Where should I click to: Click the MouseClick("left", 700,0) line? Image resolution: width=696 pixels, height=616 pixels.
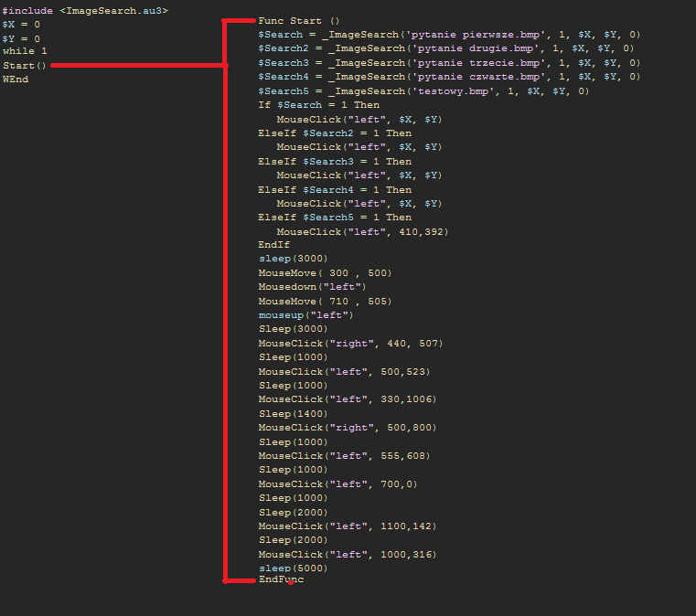point(337,484)
